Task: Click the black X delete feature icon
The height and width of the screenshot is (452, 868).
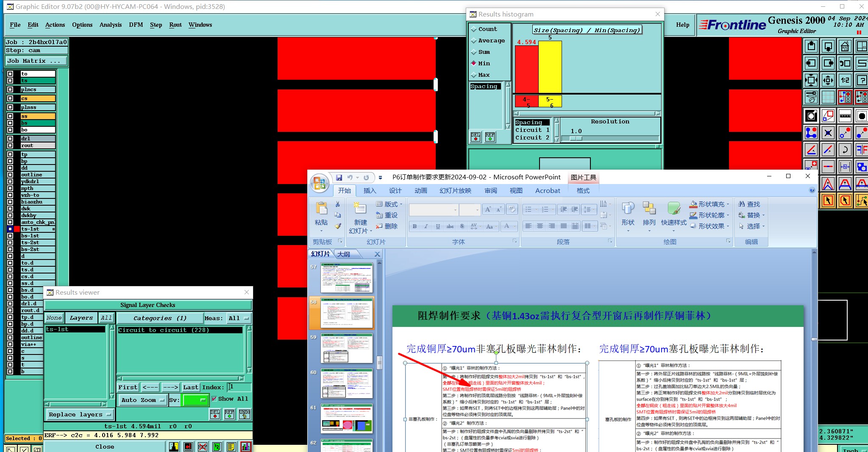Action: click(828, 133)
